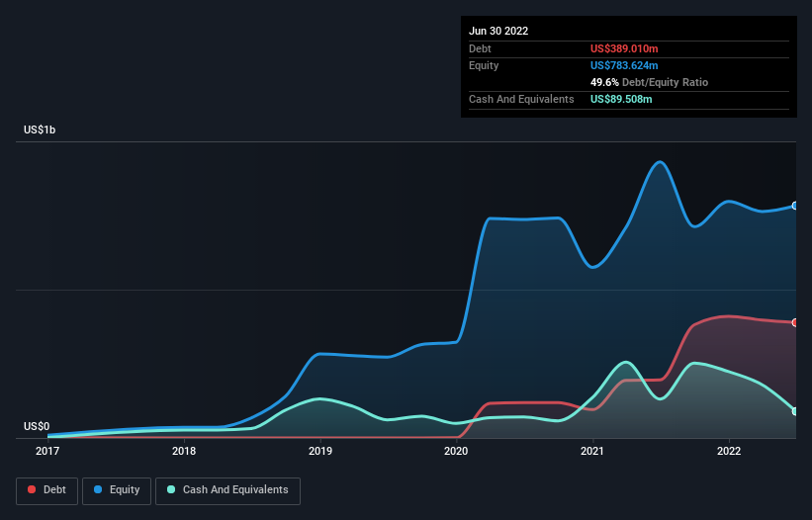The width and height of the screenshot is (812, 520).
Task: Click the US$89.508m cash value
Action: tap(621, 99)
